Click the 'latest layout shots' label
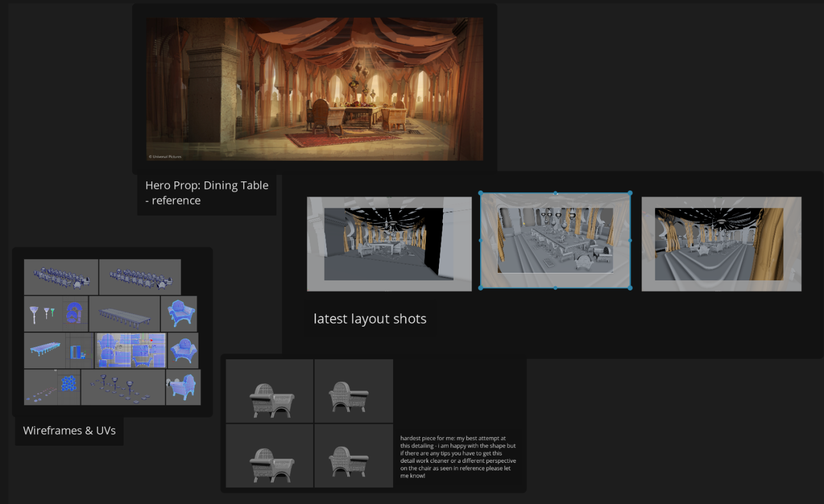This screenshot has height=504, width=824. click(x=370, y=319)
